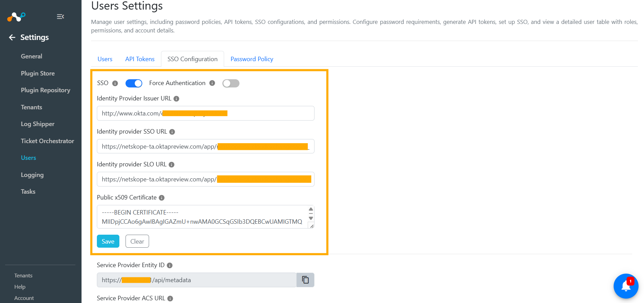This screenshot has width=644, height=303.
Task: Disable the SSO toggle
Action: [x=134, y=83]
